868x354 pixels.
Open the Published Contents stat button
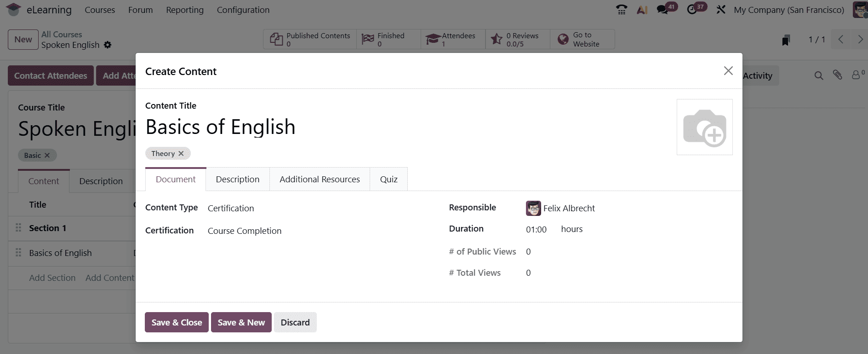click(x=310, y=40)
